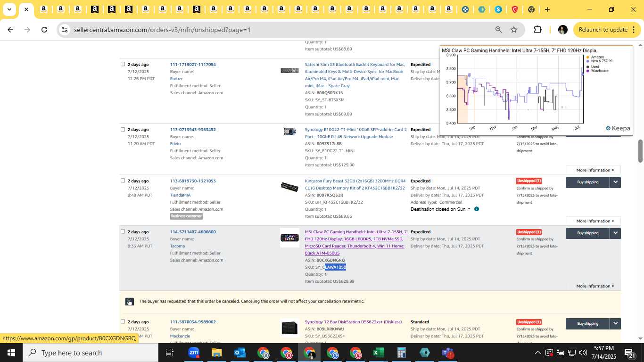Click the browser forward arrow
This screenshot has width=644, height=362.
27,30
